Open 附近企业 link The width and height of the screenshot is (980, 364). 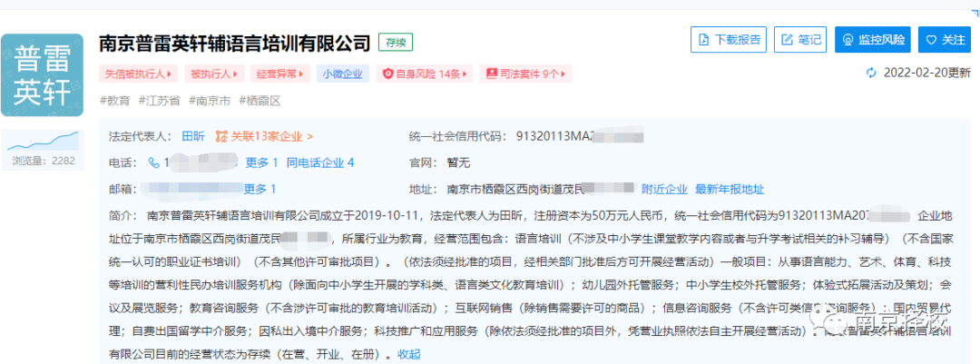664,189
